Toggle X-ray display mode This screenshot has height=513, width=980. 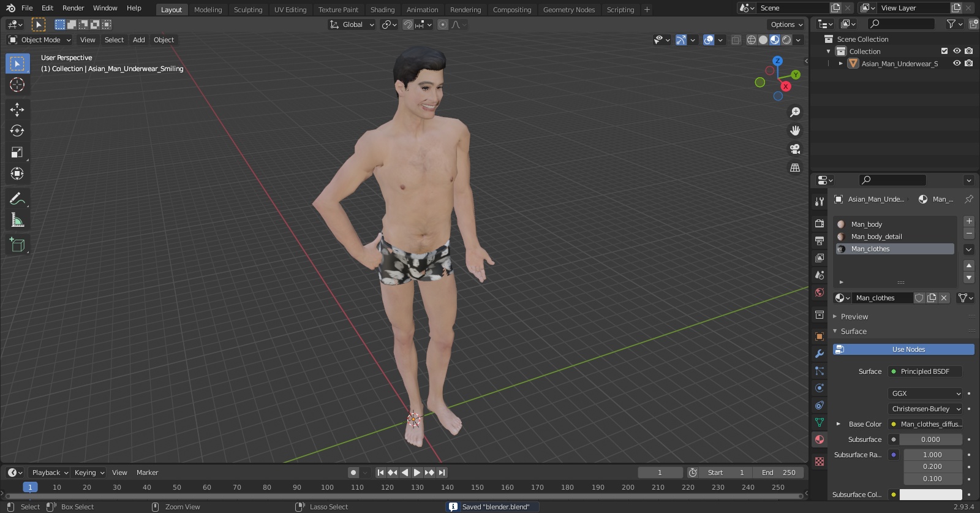pyautogui.click(x=736, y=40)
